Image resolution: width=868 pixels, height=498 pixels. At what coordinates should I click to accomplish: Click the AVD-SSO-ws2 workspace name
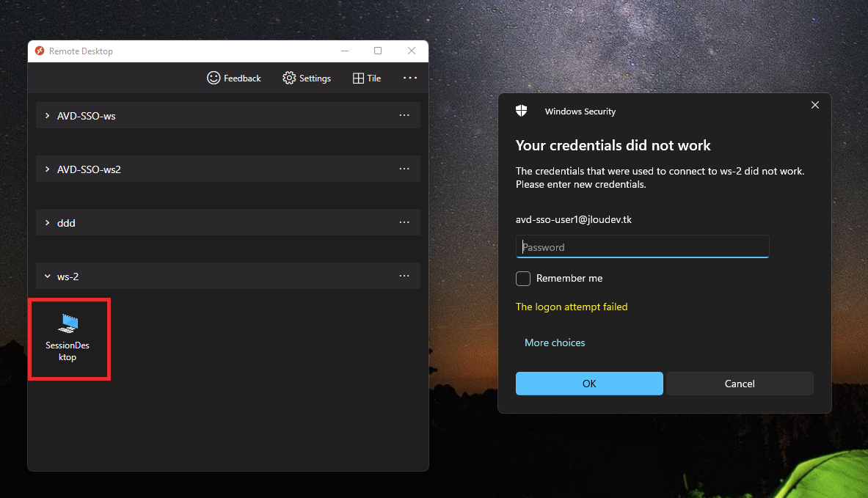(x=89, y=169)
